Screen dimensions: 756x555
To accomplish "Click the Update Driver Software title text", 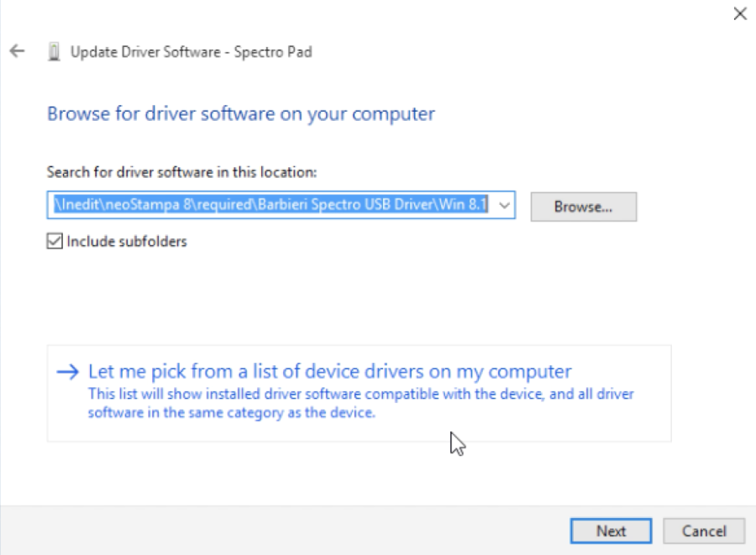I will [192, 51].
